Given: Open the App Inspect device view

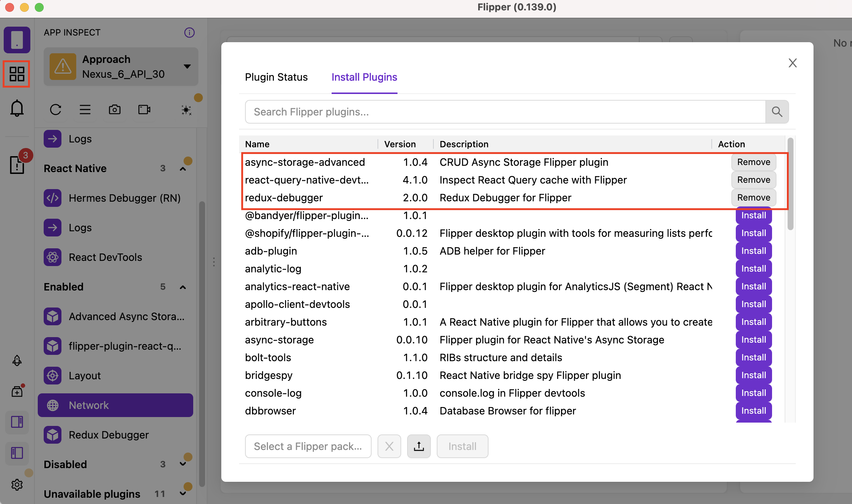Looking at the screenshot, I should (17, 40).
